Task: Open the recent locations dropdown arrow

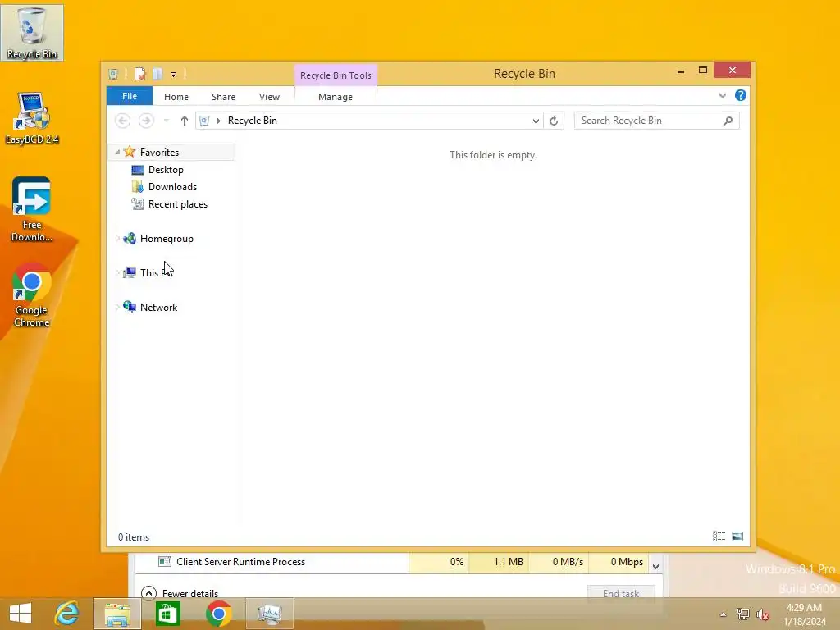Action: (166, 121)
